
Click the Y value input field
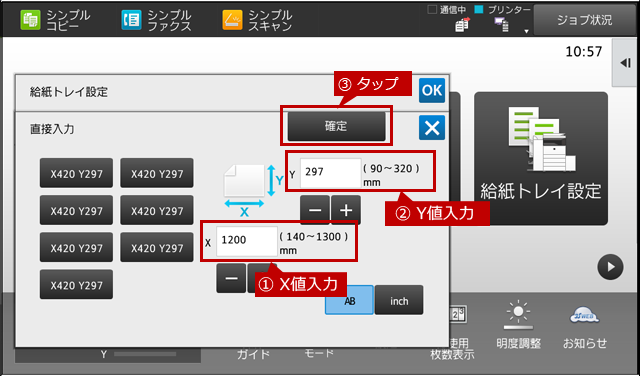point(331,173)
